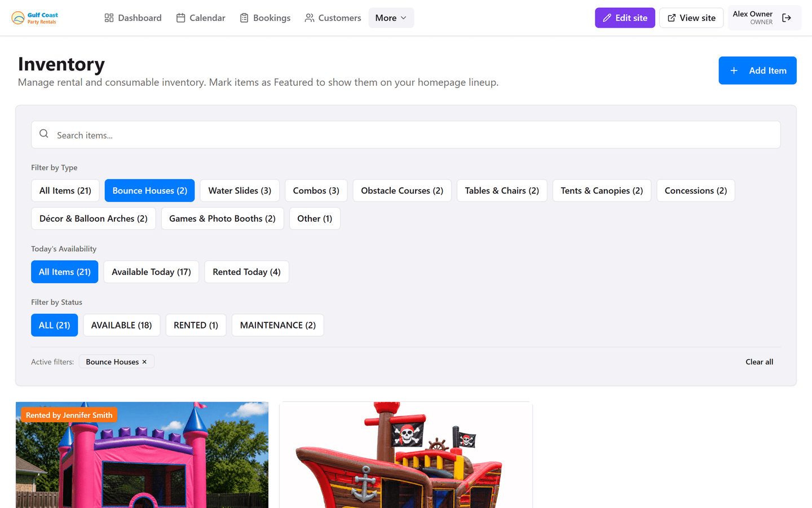The image size is (812, 508).
Task: Select Décor & Balloon Arches (2)
Action: 94,218
